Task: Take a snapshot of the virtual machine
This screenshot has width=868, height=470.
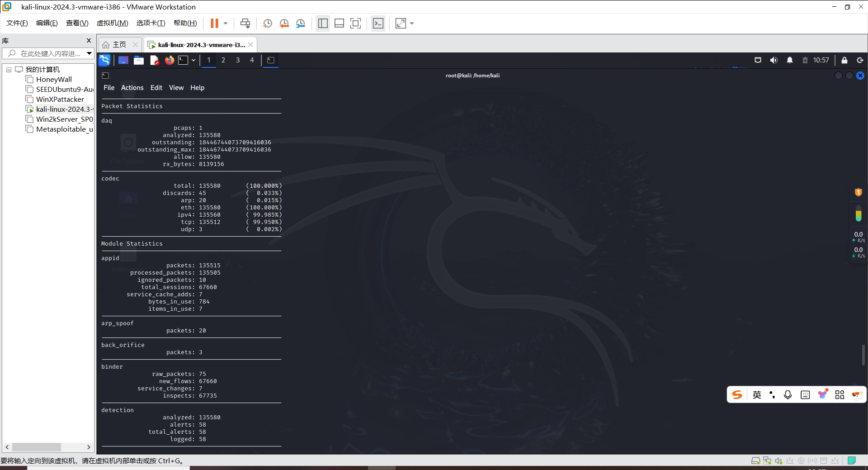Action: [x=268, y=23]
